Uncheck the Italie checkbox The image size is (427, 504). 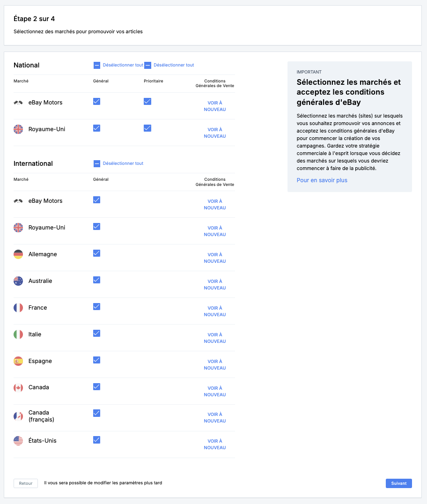[x=97, y=334]
